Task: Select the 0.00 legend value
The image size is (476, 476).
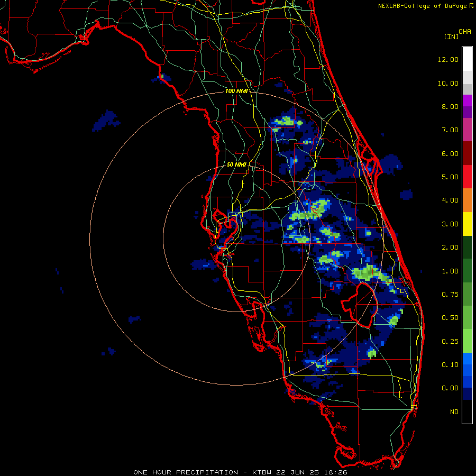Action: tap(450, 388)
